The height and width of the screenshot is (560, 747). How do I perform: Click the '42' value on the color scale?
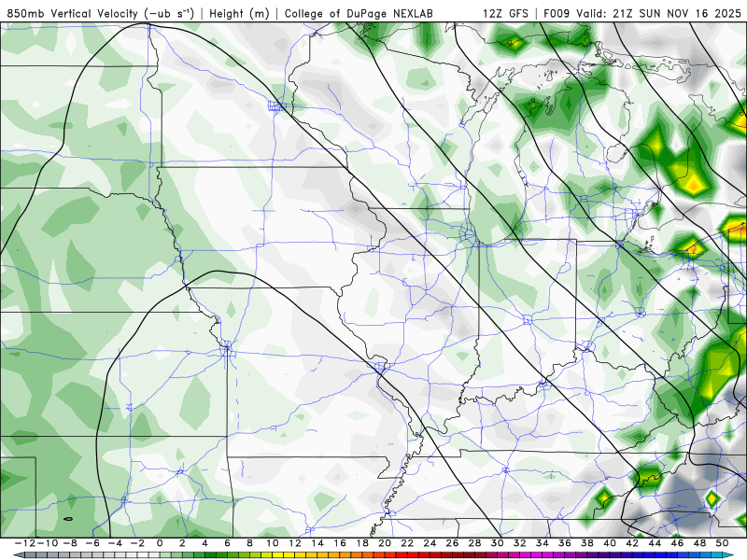(x=632, y=543)
